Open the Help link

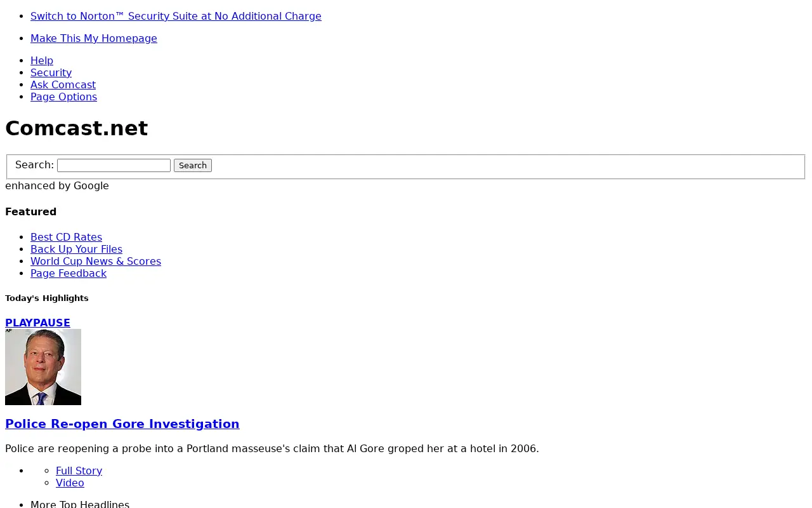[x=42, y=60]
